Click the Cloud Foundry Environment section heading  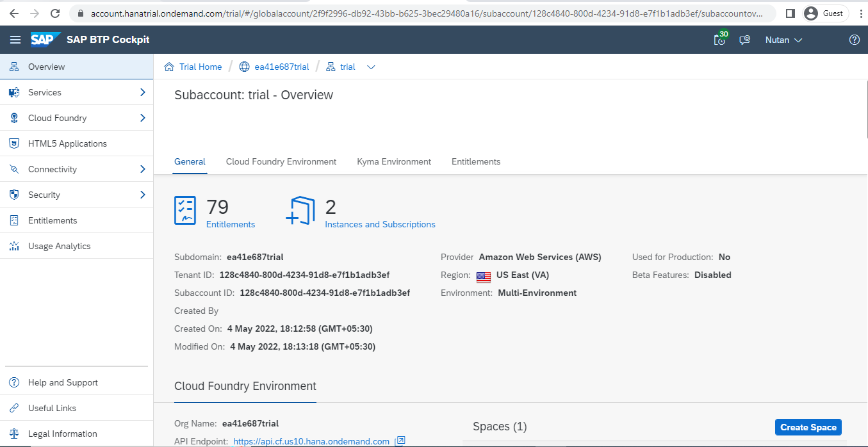245,386
